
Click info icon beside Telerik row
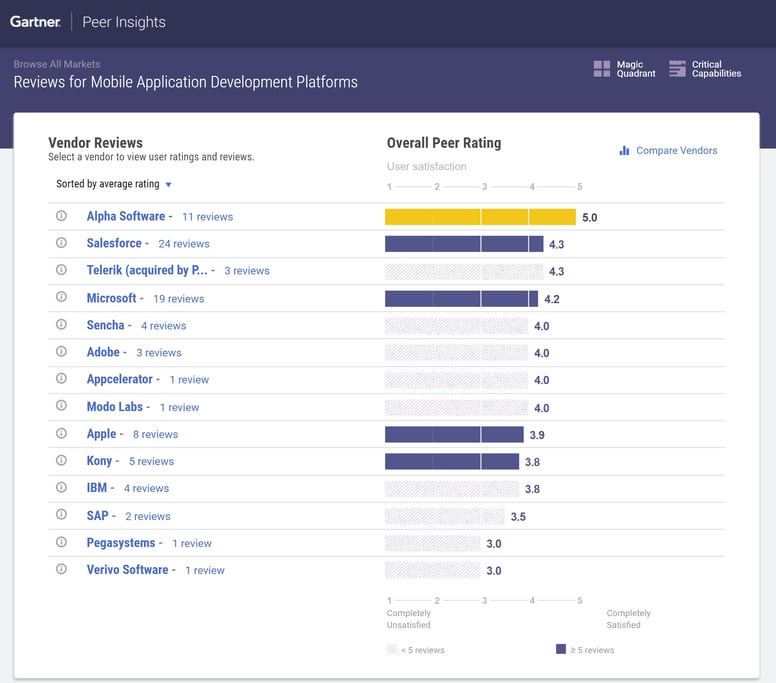click(61, 270)
